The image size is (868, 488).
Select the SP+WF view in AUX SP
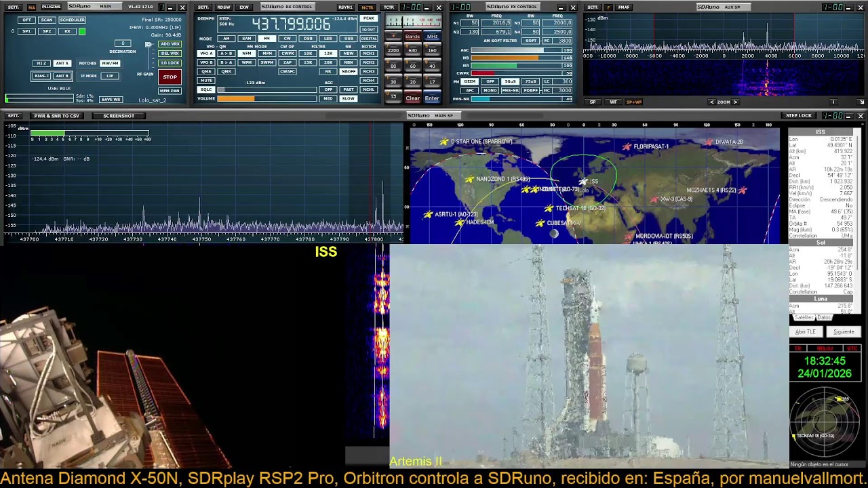pos(633,102)
